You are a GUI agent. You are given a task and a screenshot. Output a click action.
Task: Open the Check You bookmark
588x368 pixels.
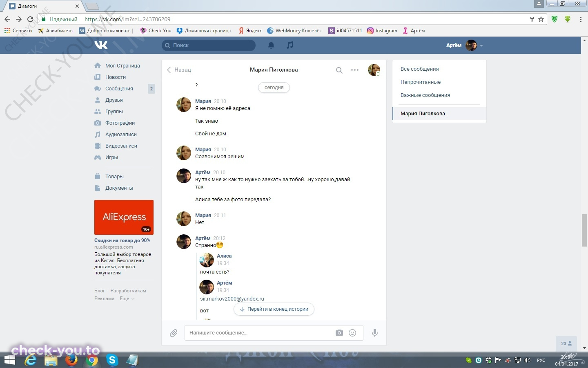tap(156, 31)
